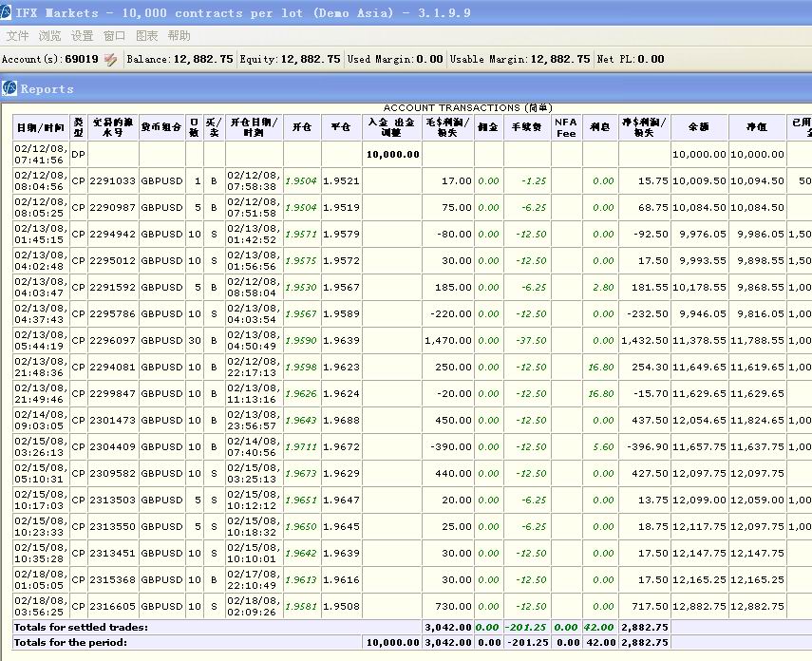Open the 浏览 menu
The height and width of the screenshot is (661, 812).
click(49, 36)
